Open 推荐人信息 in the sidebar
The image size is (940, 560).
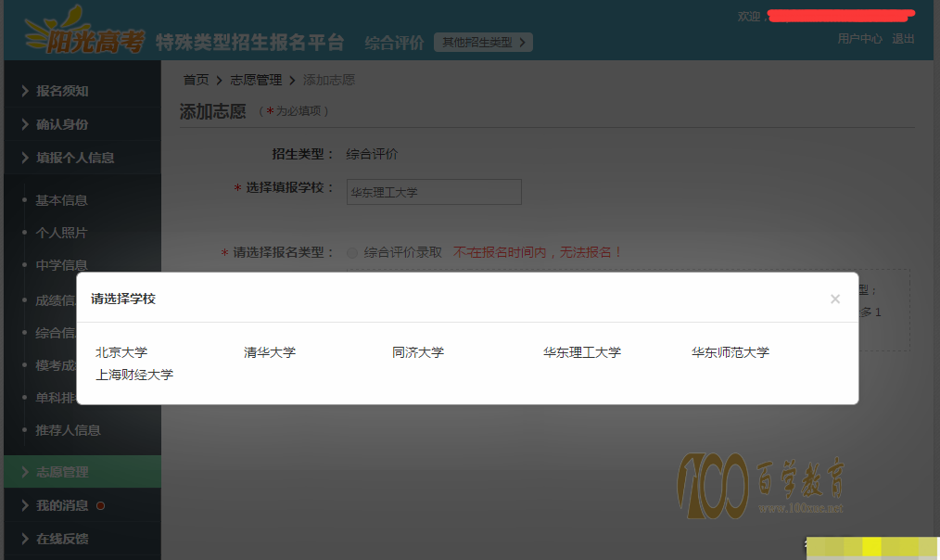[x=68, y=430]
